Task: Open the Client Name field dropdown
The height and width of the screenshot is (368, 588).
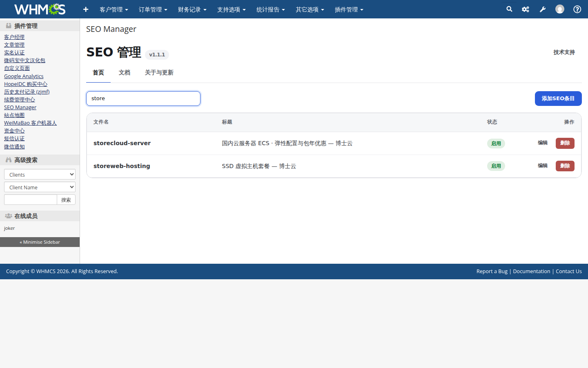Action: pyautogui.click(x=40, y=187)
